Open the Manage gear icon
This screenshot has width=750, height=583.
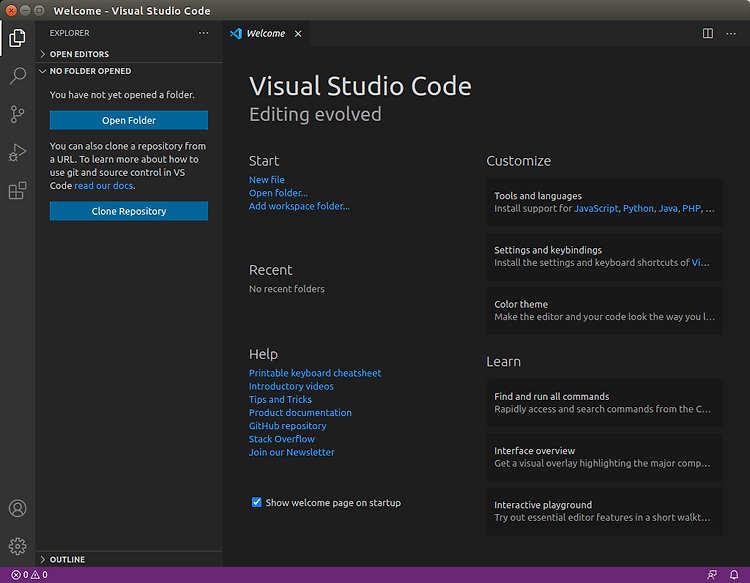click(17, 546)
